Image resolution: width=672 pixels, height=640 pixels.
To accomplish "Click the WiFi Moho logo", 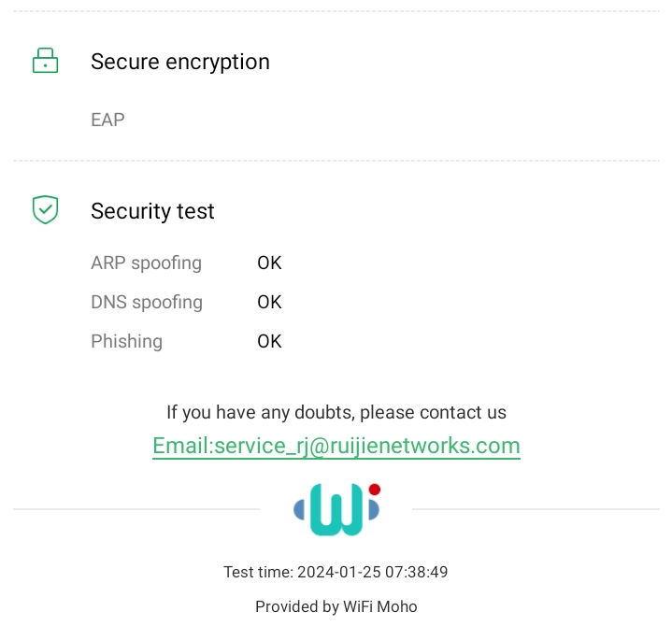I will coord(336,510).
